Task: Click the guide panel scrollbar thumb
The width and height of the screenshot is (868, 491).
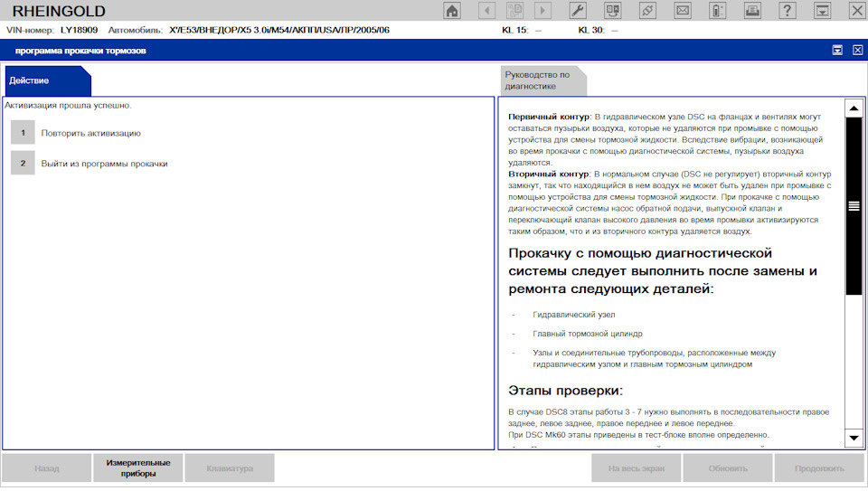Action: 854,206
